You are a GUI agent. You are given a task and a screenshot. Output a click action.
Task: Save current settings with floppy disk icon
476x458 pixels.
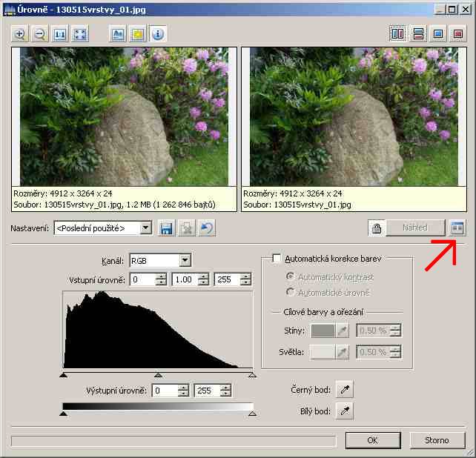coord(166,228)
